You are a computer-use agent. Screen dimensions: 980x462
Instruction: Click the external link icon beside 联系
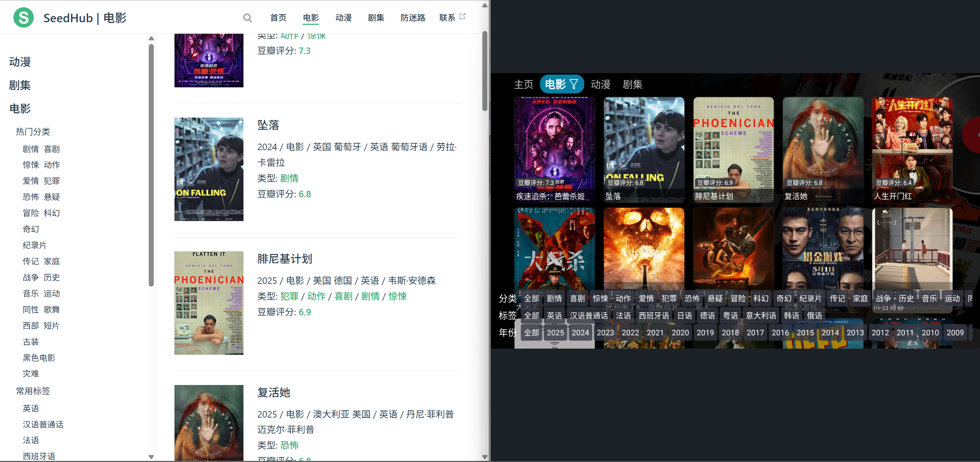463,16
